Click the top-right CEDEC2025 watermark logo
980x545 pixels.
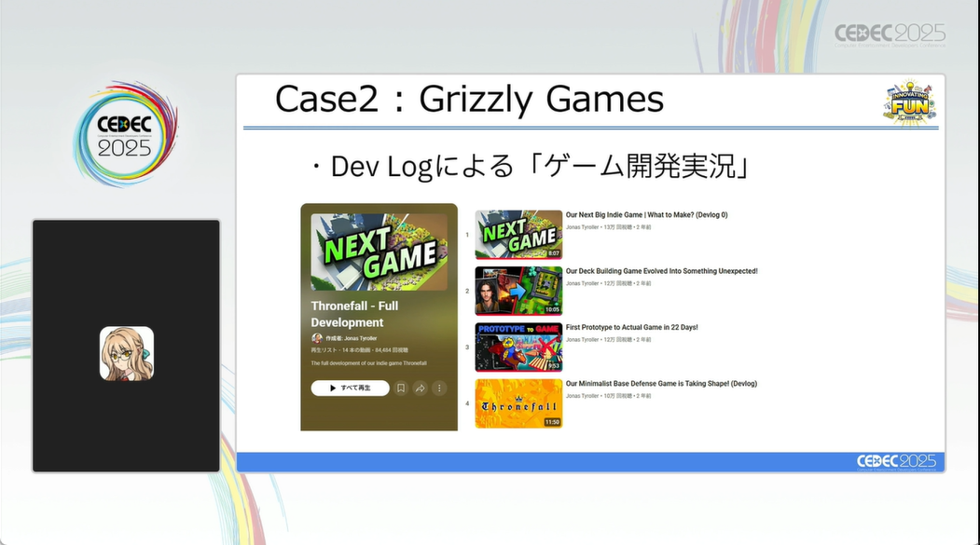click(890, 34)
